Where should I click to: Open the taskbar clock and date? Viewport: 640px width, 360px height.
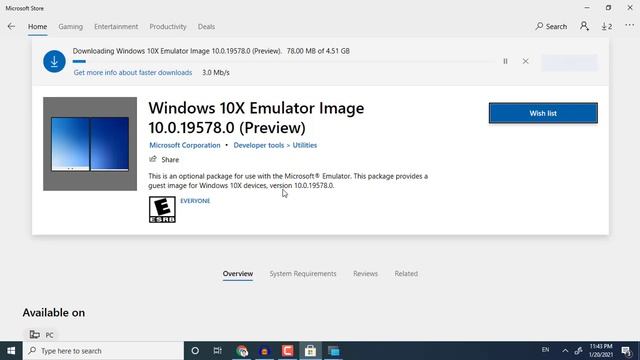[x=600, y=351]
